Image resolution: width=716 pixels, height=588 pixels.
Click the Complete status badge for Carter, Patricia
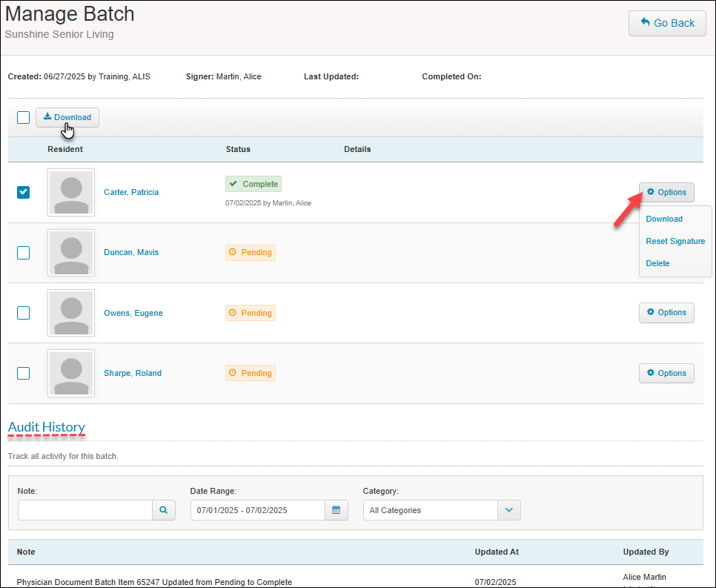pyautogui.click(x=253, y=184)
